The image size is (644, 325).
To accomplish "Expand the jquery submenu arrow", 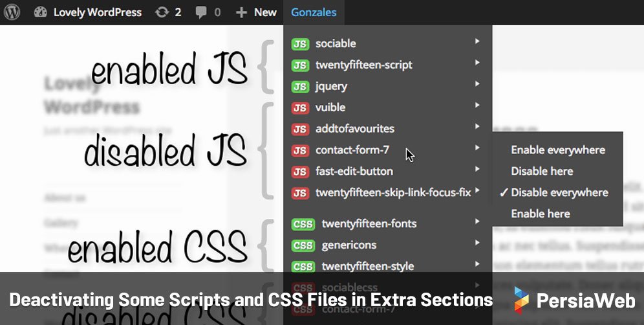I will 477,84.
